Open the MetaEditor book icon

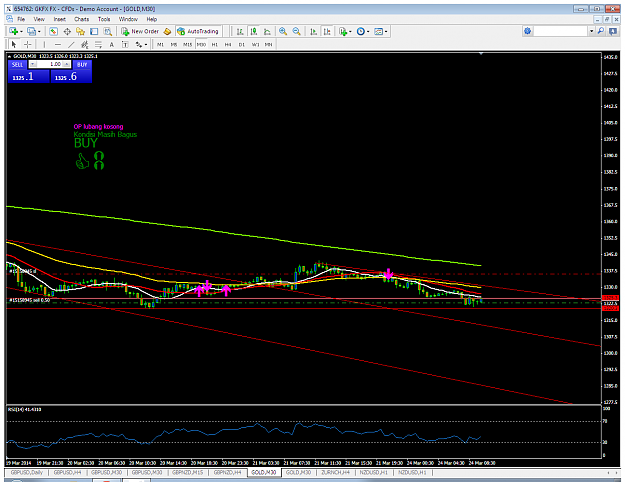tap(167, 31)
